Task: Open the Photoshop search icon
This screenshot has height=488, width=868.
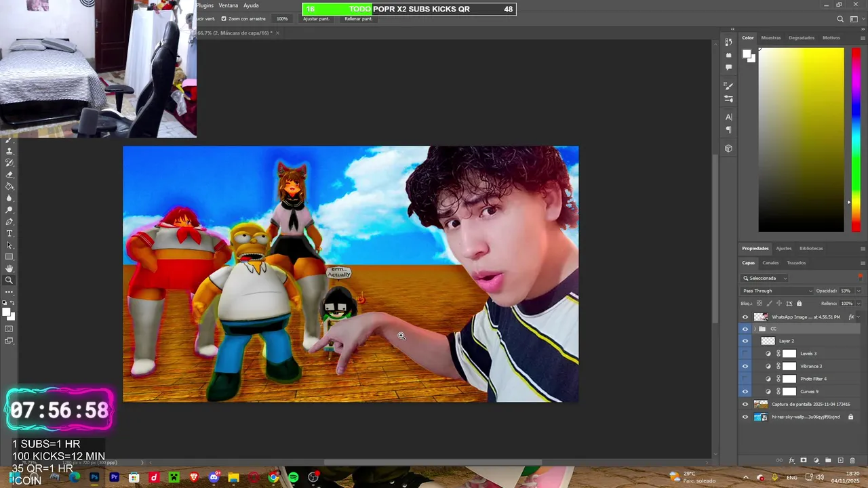Action: pyautogui.click(x=840, y=19)
